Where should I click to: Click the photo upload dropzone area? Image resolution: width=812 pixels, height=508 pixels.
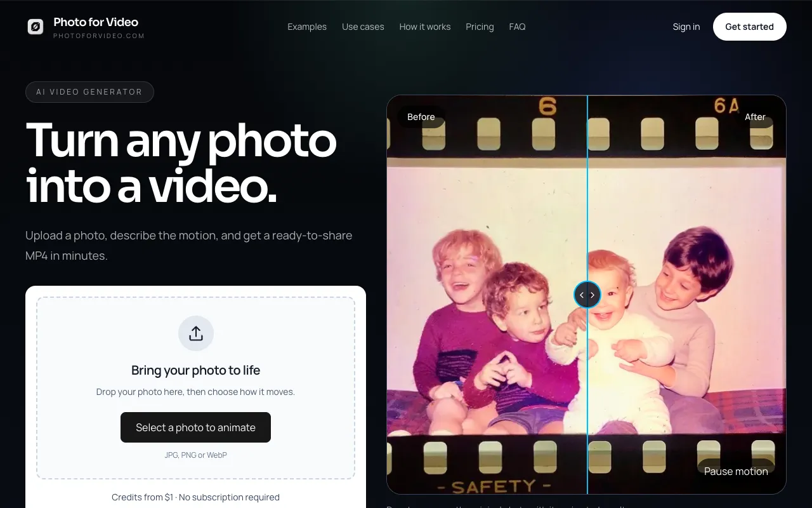tap(195, 388)
